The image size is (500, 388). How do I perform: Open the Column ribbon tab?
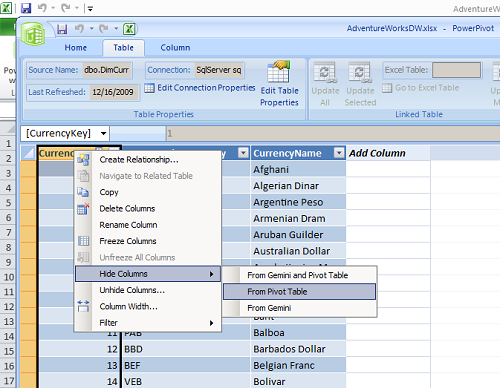click(175, 48)
